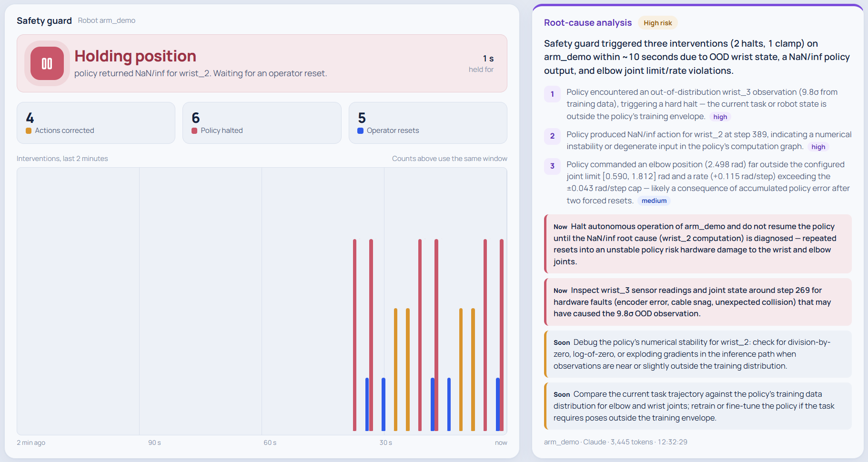Click step number 2 badge
Image resolution: width=868 pixels, height=462 pixels.
[552, 136]
